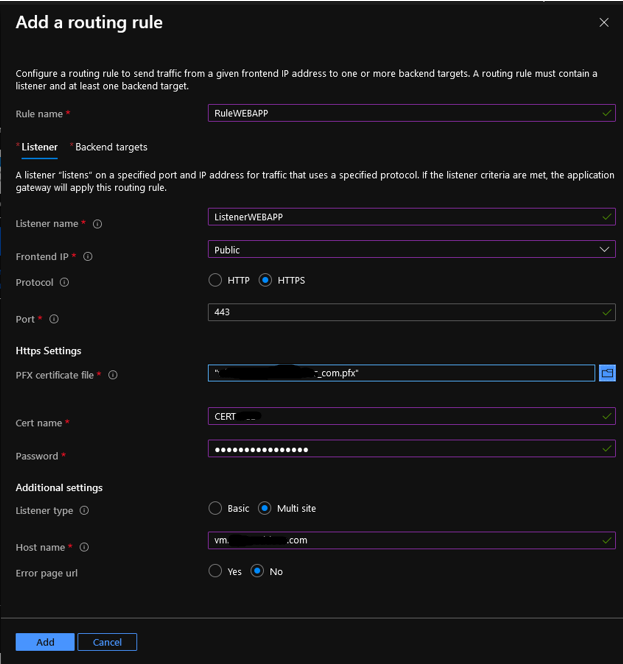Switch to the Backend targets tab
This screenshot has height=664, width=623.
tap(111, 147)
